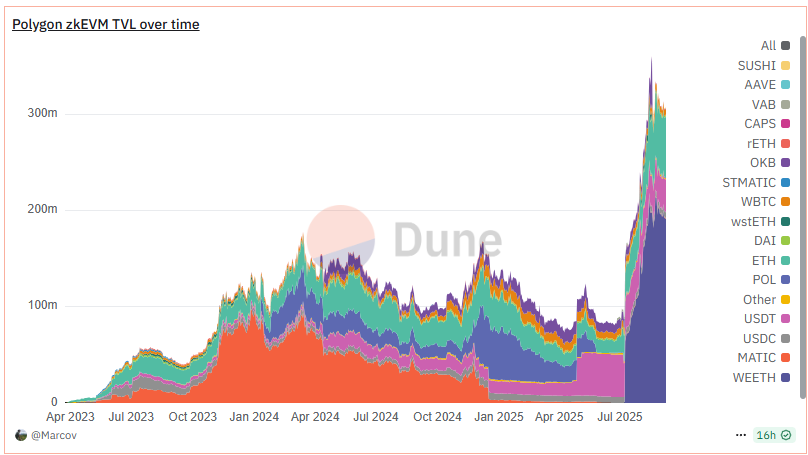Toggle the USDT legend color swatch

(785, 318)
